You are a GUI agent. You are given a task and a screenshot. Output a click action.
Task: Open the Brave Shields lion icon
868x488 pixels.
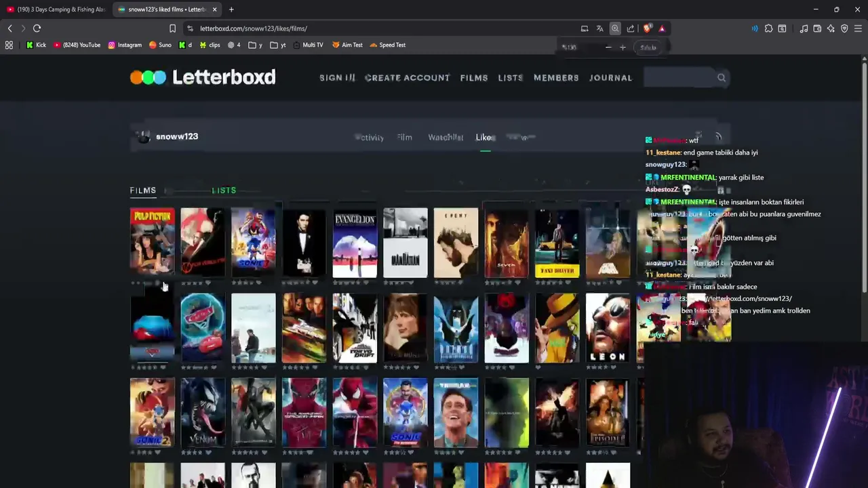(647, 28)
